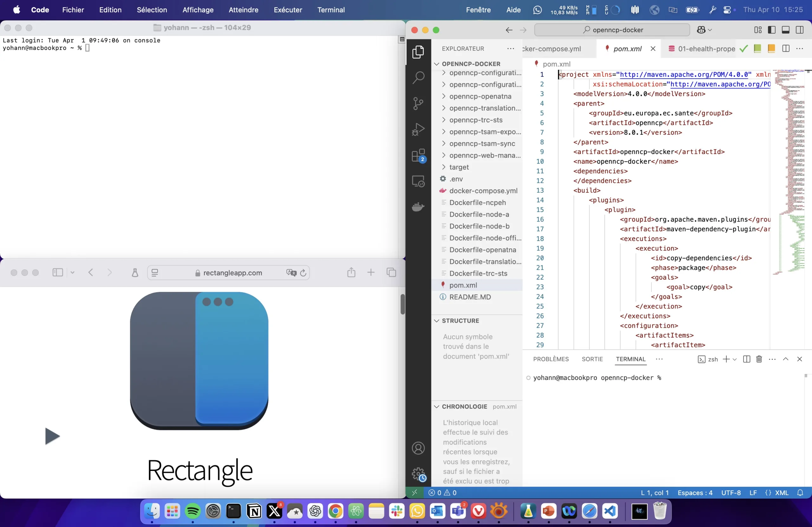The height and width of the screenshot is (527, 812).
Task: Click the openncp-docker command center search
Action: (x=612, y=30)
